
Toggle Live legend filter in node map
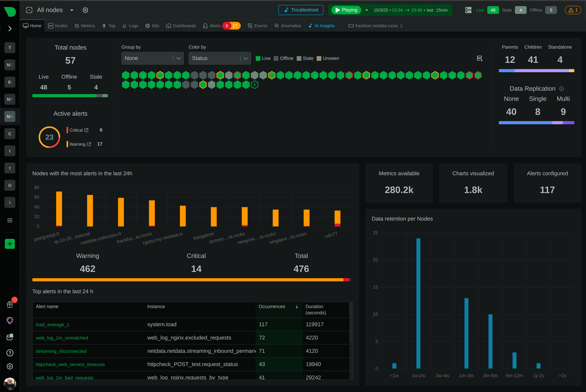263,58
